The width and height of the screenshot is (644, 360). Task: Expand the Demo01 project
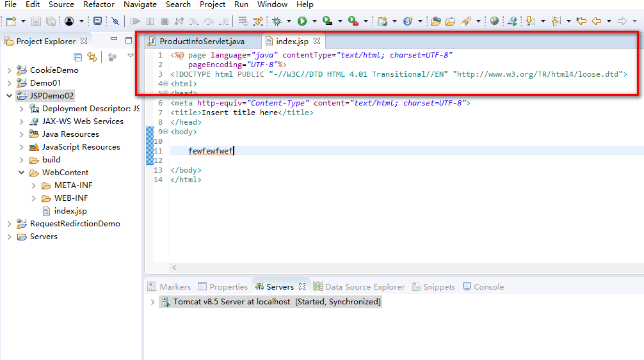click(9, 83)
